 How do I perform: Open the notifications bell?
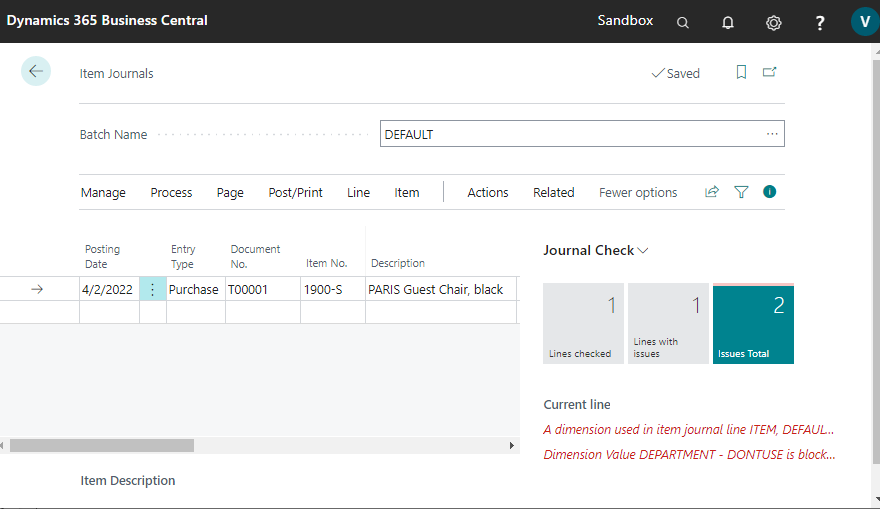[728, 22]
